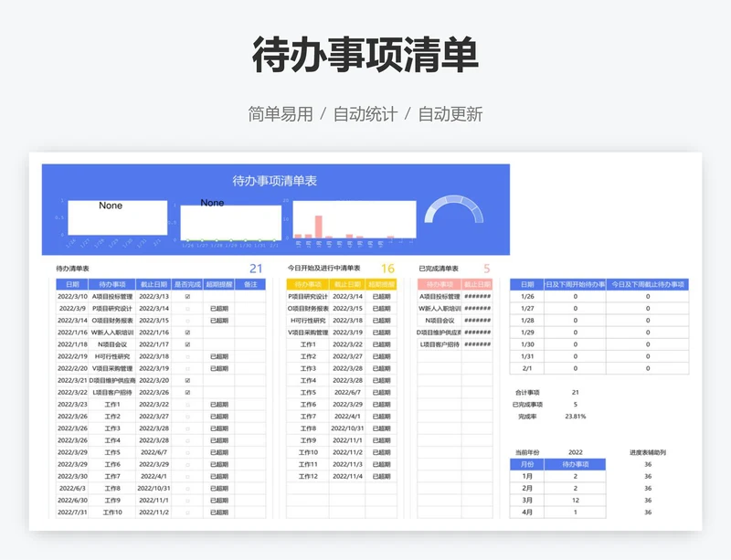Viewport: 731px width, 560px height.
Task: Click the yellow 16 in-progress count
Action: click(387, 269)
